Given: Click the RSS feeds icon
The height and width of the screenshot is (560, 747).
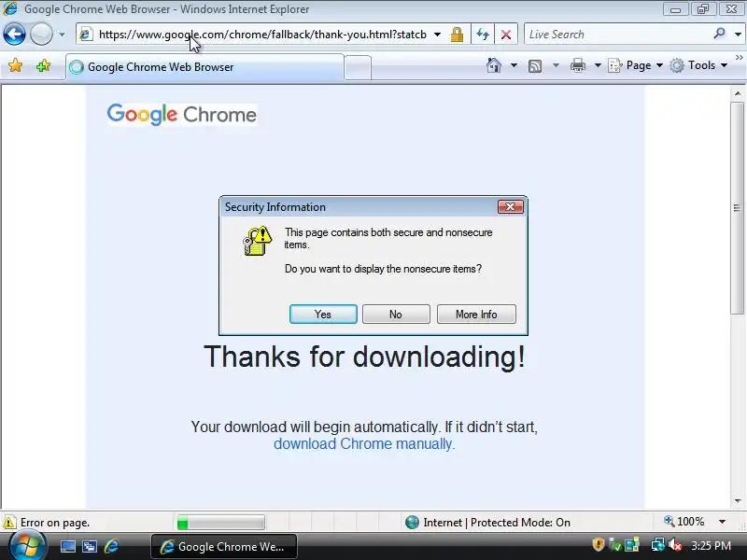Looking at the screenshot, I should coord(535,65).
